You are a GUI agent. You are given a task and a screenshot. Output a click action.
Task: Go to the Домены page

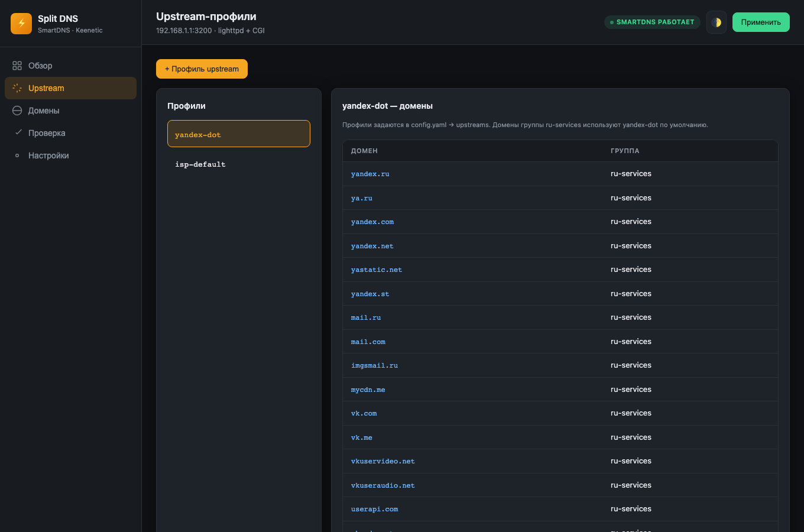point(70,111)
